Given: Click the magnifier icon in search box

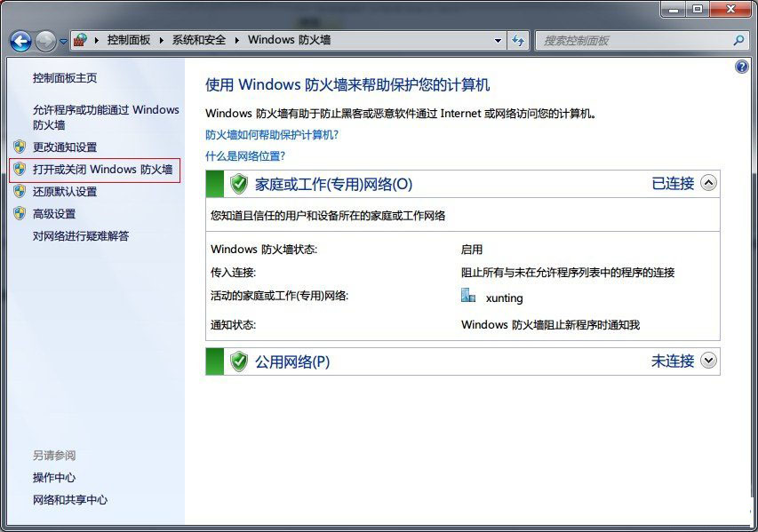Looking at the screenshot, I should (738, 41).
